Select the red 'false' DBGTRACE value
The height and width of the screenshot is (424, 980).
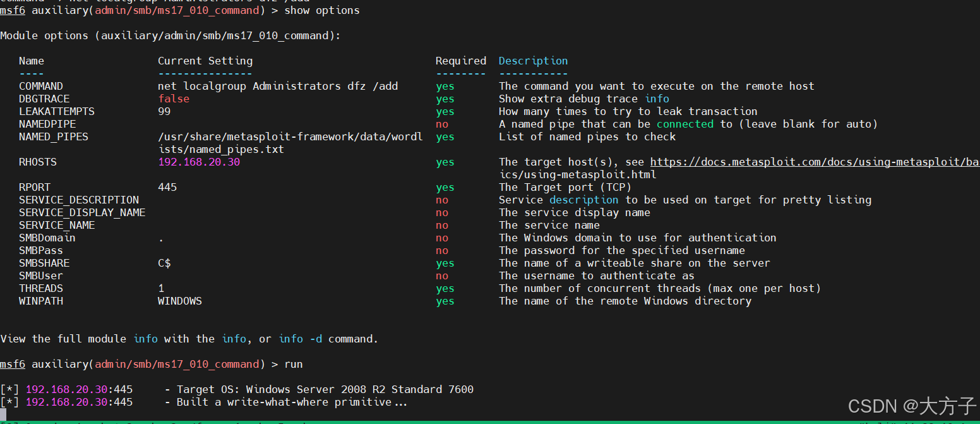(174, 99)
